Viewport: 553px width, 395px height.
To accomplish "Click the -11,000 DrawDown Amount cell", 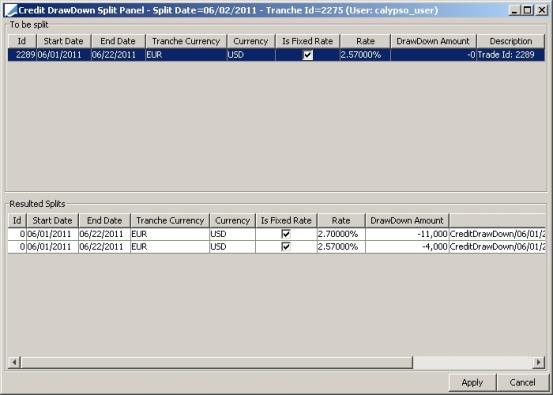I will pyautogui.click(x=407, y=234).
